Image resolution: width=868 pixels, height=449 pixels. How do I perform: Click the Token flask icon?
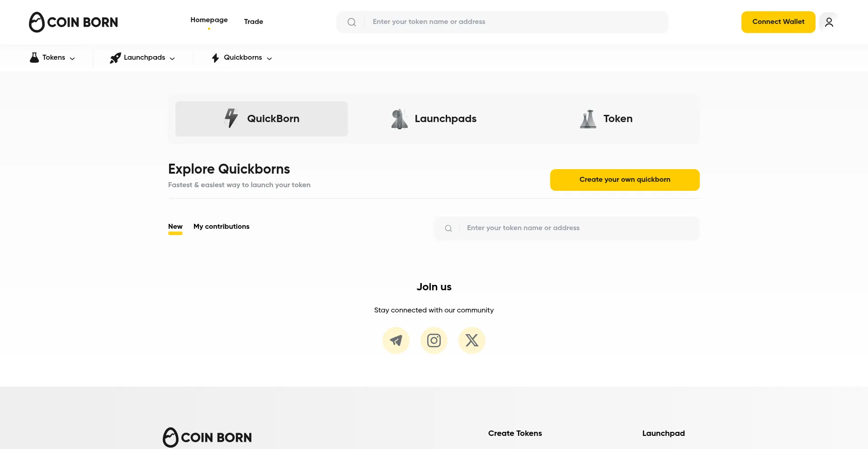tap(588, 118)
